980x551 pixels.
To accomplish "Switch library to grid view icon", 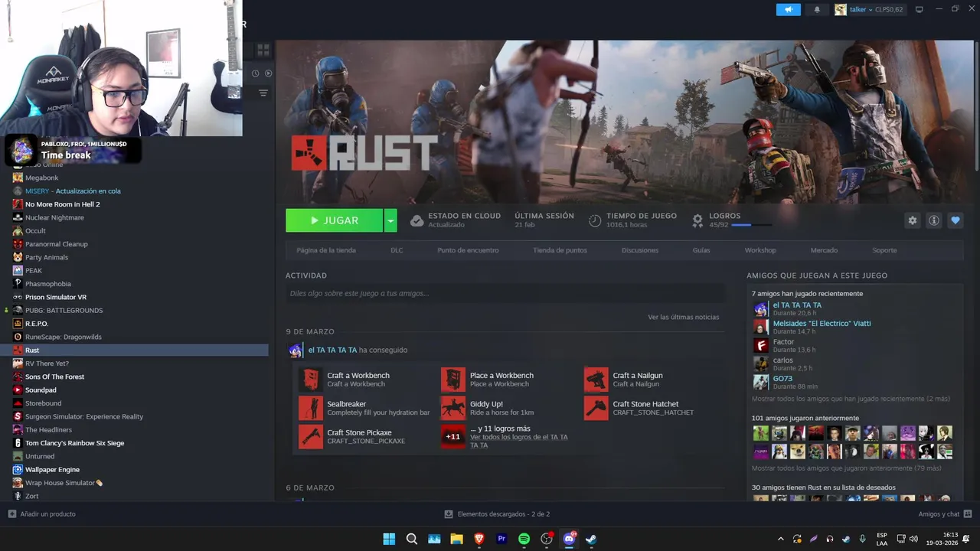I will coord(263,50).
